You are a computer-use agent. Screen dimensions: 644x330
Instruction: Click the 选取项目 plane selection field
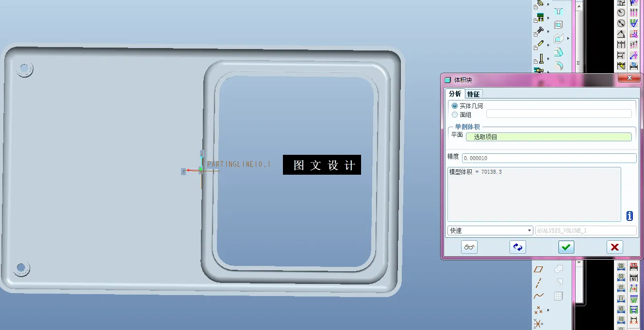pyautogui.click(x=549, y=136)
